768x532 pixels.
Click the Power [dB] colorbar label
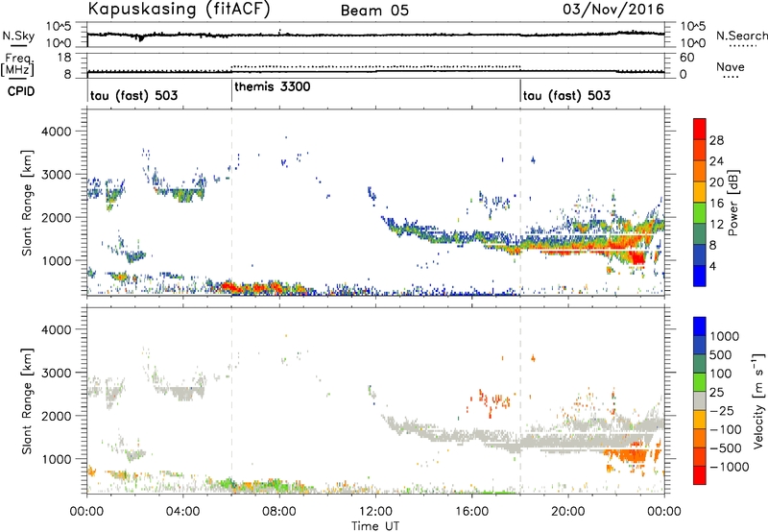732,203
